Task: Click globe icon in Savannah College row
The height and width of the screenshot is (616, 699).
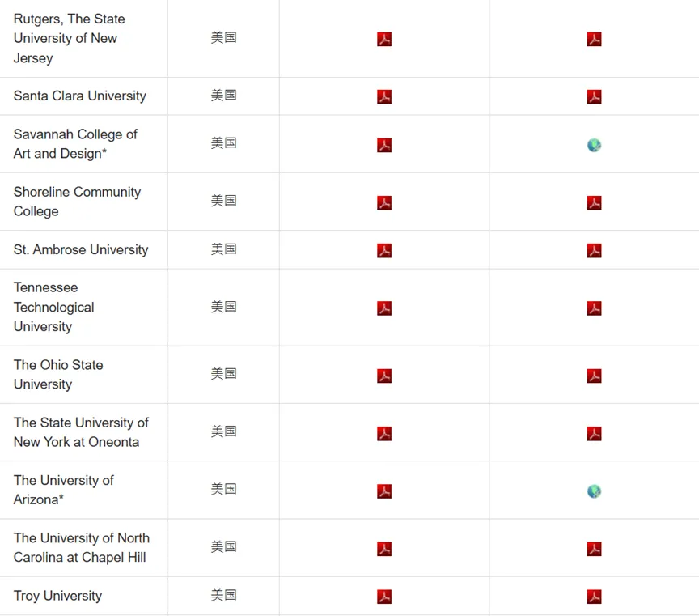Action: [x=594, y=146]
